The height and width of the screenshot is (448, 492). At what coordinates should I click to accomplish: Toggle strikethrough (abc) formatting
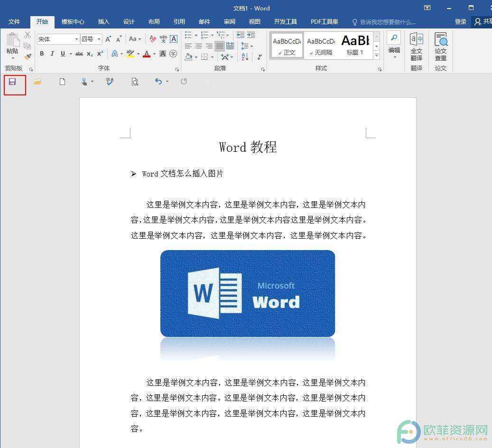[x=79, y=54]
